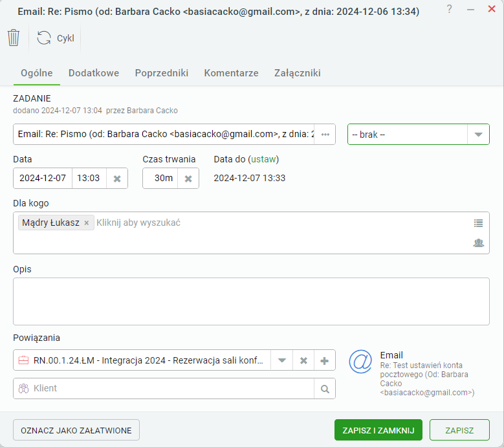
Task: Click the 'dodano 2024-12-07 13:04' text
Action: (57, 111)
